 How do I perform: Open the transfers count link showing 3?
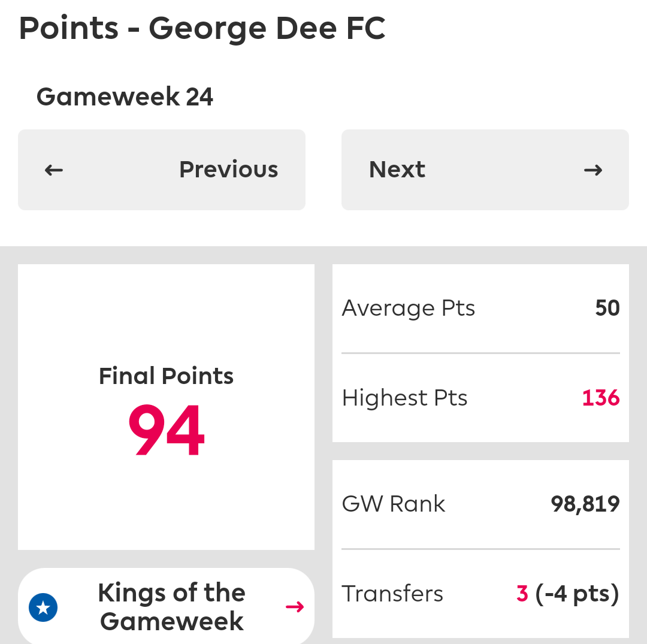[522, 594]
